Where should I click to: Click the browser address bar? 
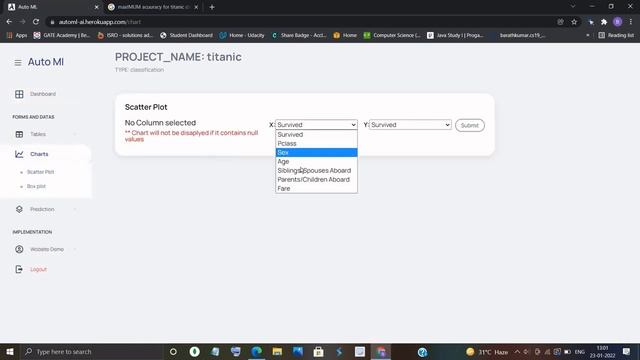coord(302,22)
